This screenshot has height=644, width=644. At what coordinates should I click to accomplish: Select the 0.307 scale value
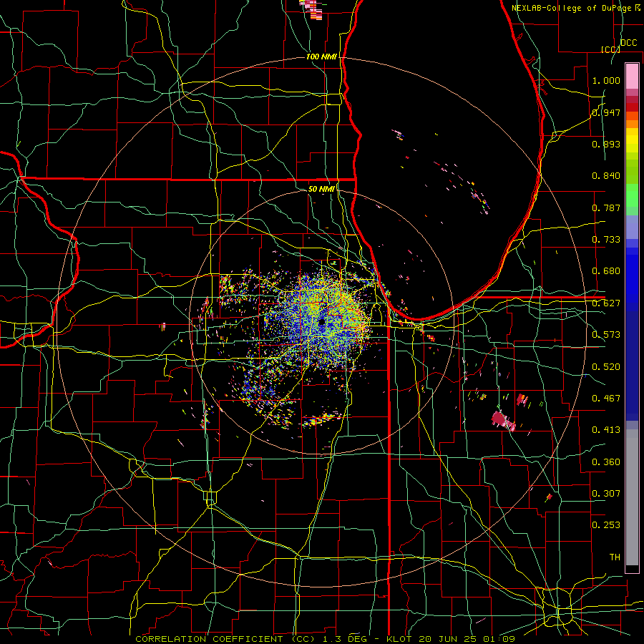pyautogui.click(x=606, y=494)
